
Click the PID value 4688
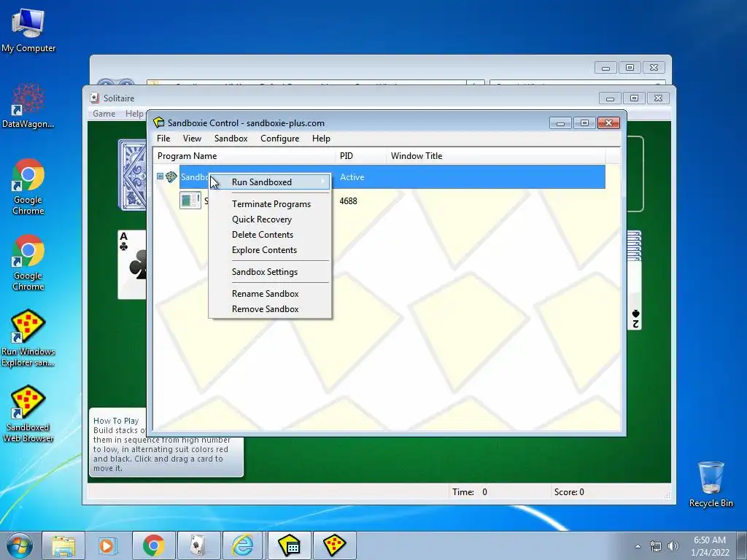click(348, 201)
